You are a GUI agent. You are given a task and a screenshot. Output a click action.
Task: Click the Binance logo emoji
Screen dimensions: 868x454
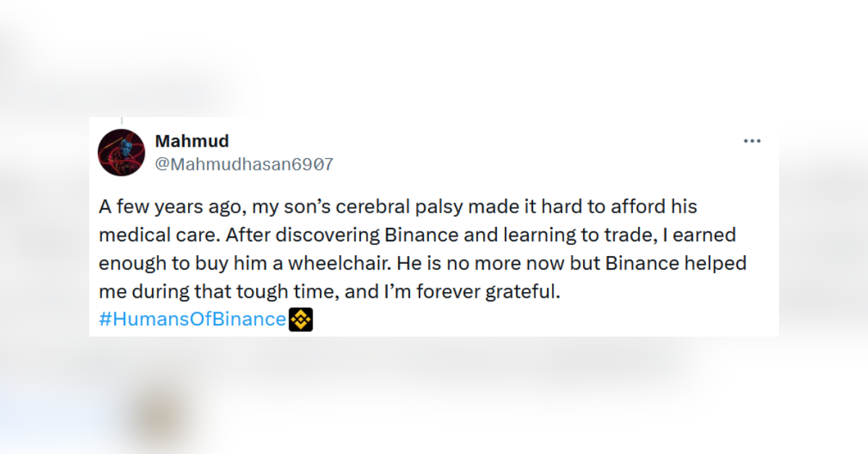[x=301, y=320]
